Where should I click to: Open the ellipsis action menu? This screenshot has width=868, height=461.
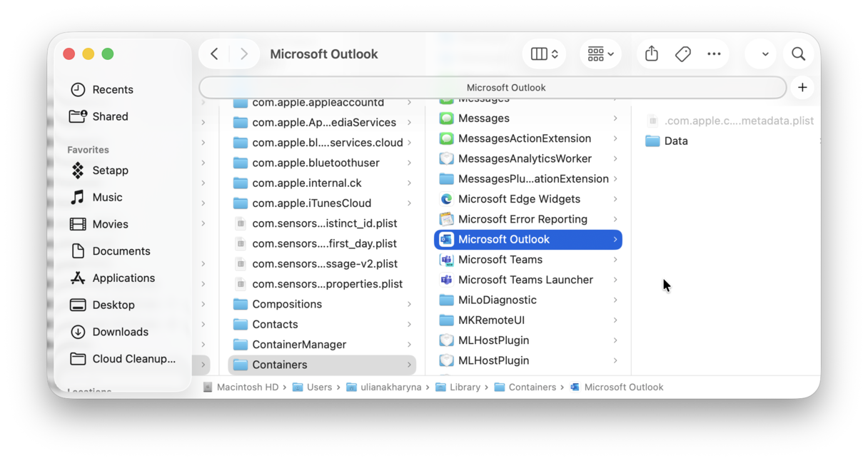[714, 54]
